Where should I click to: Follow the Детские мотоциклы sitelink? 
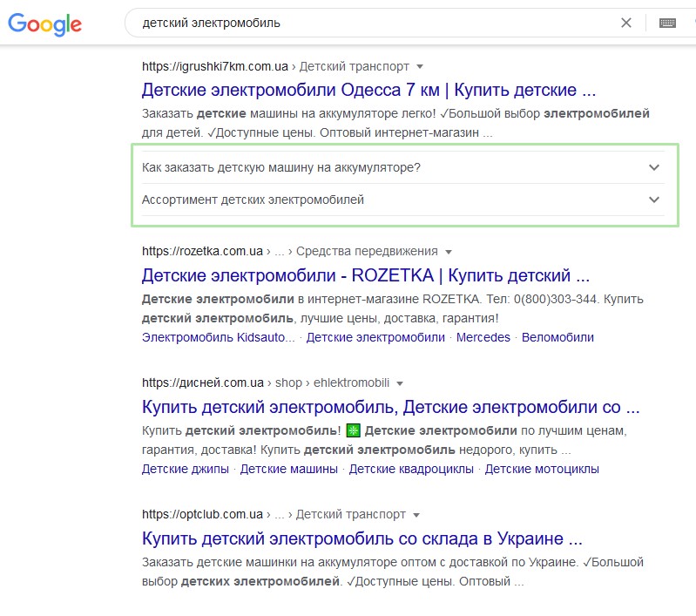click(x=542, y=469)
